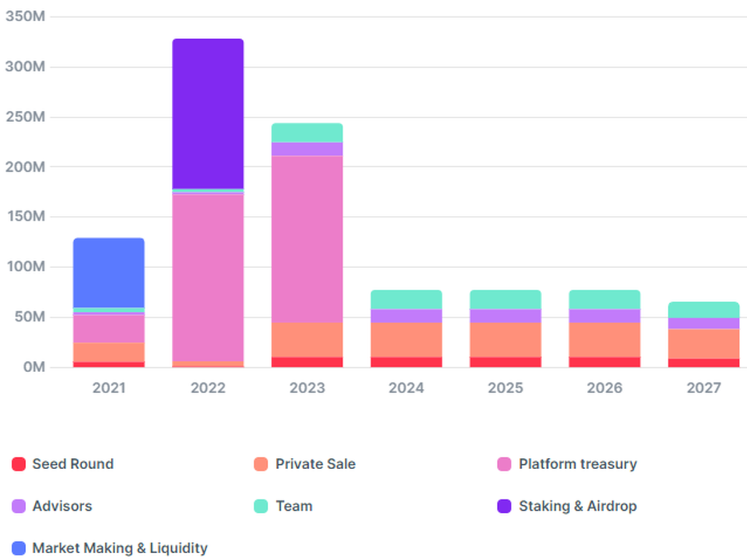747x560 pixels.
Task: Select the pink Platform treasury segment in 2023
Action: tap(307, 239)
